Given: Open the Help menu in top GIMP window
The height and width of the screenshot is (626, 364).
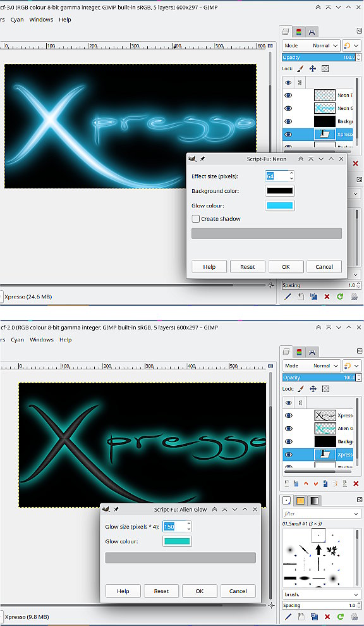Looking at the screenshot, I should 65,20.
